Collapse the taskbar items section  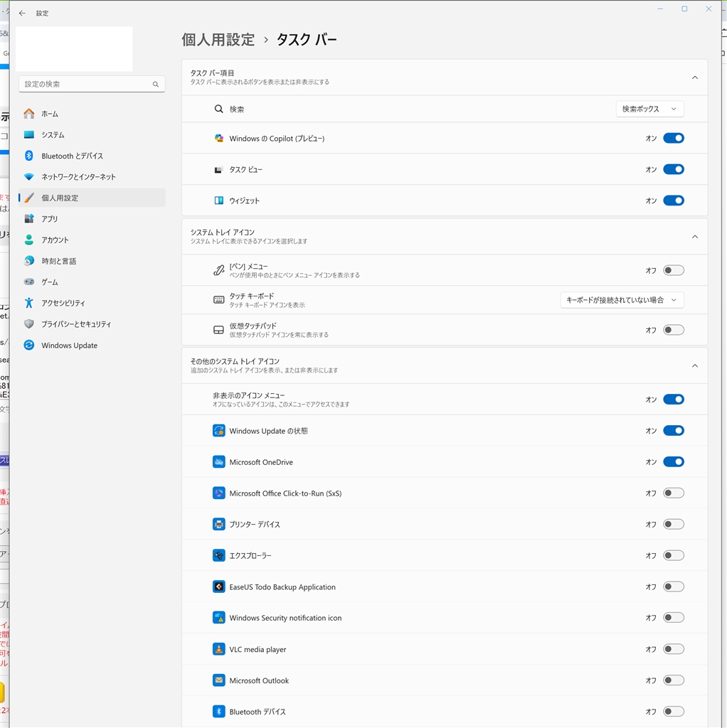[x=695, y=77]
